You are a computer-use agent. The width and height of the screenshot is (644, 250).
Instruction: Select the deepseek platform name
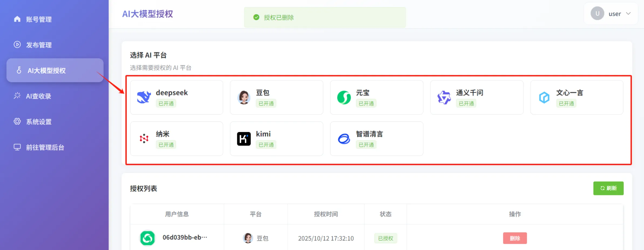tap(172, 93)
